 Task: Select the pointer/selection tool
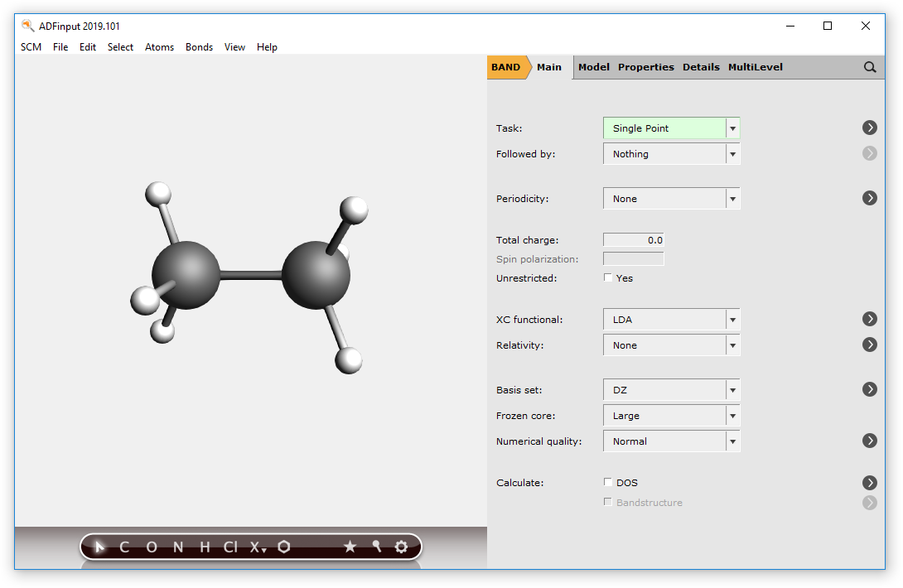(x=98, y=547)
